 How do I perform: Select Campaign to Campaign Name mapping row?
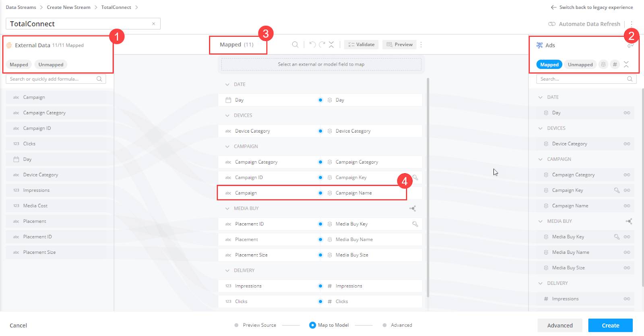(x=320, y=193)
